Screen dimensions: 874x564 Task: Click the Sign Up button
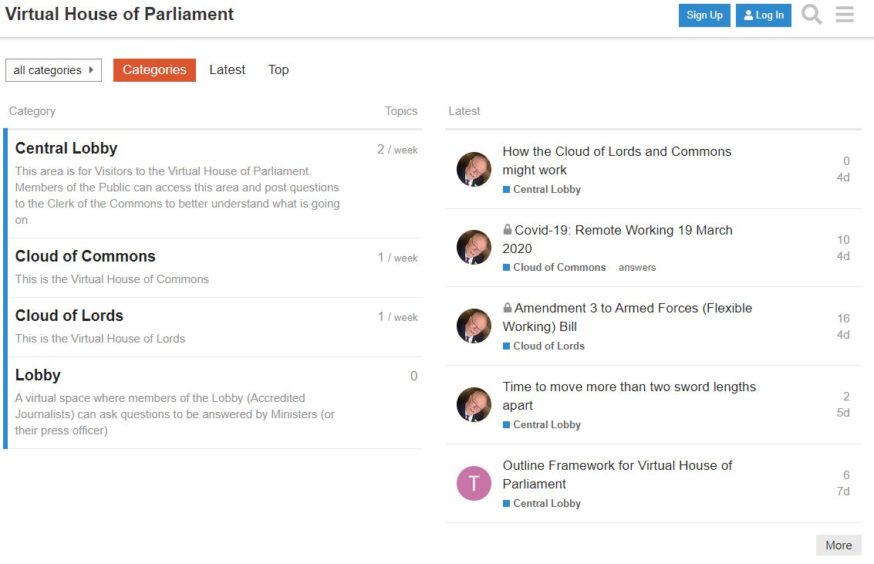[x=705, y=16]
